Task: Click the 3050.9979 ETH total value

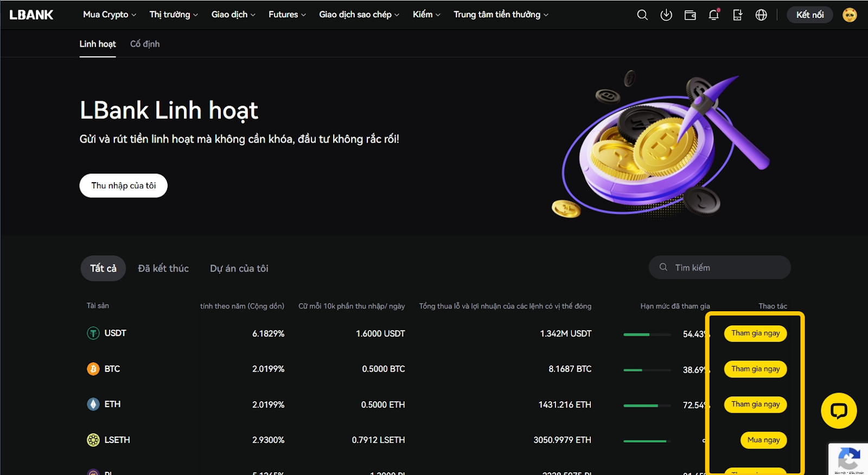Action: (x=562, y=440)
